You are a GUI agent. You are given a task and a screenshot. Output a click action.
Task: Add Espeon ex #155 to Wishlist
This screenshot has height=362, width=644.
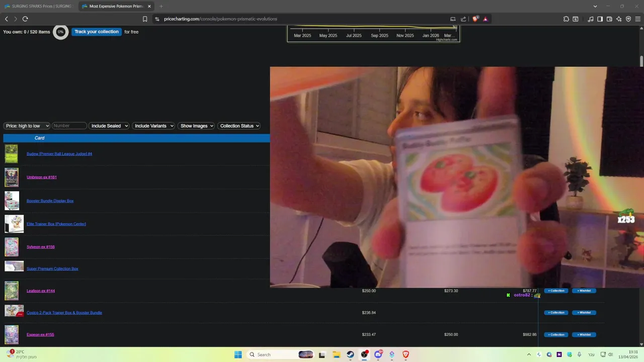(584, 335)
